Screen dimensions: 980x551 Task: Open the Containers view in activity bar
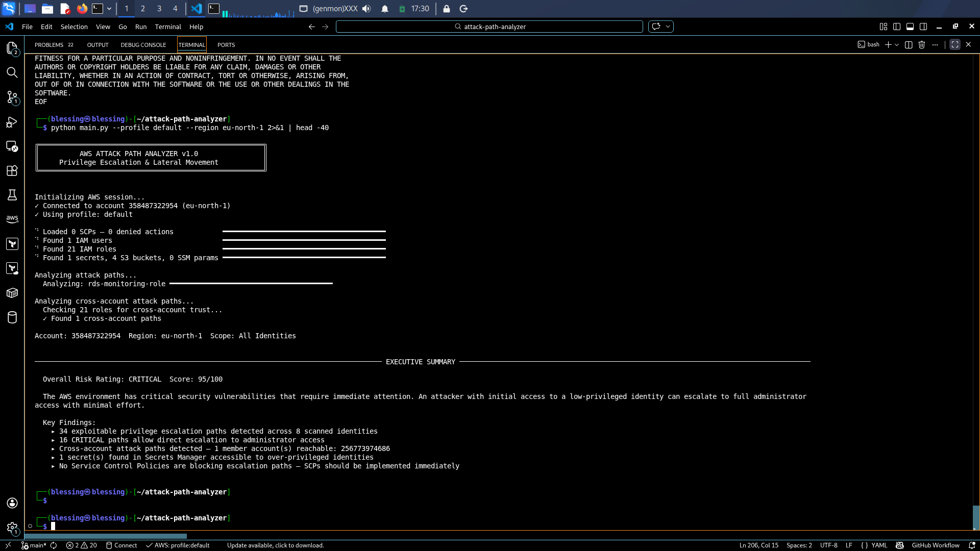coord(12,293)
